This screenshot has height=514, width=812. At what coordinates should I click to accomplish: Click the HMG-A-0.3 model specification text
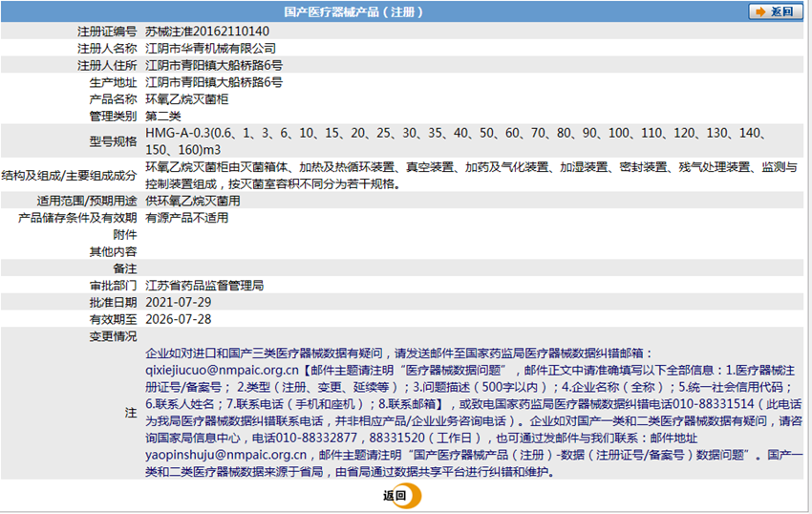tap(455, 141)
